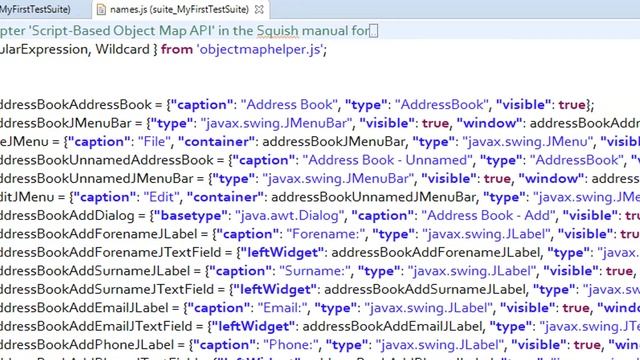Click the "Surname:" caption string
Image resolution: width=640 pixels, height=360 pixels.
point(315,271)
